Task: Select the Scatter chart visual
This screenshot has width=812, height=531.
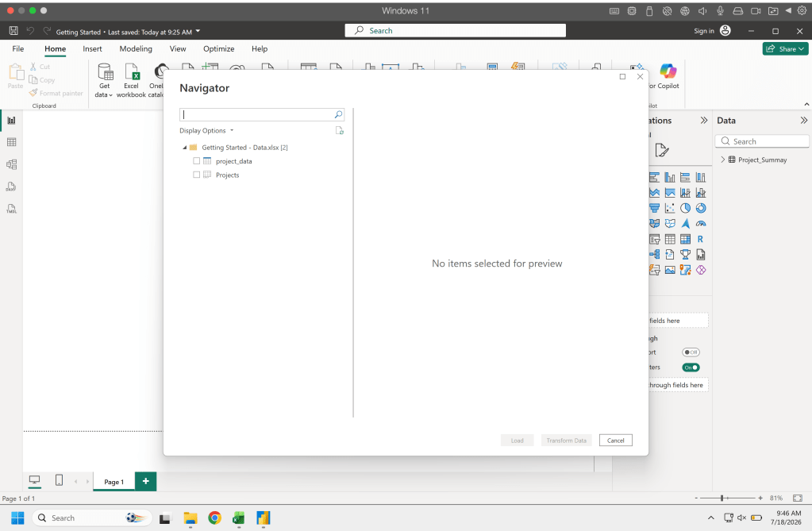Action: click(670, 208)
